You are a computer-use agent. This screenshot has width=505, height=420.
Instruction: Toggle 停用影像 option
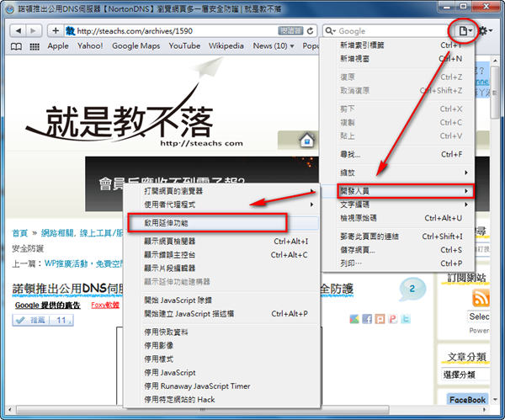pos(221,346)
